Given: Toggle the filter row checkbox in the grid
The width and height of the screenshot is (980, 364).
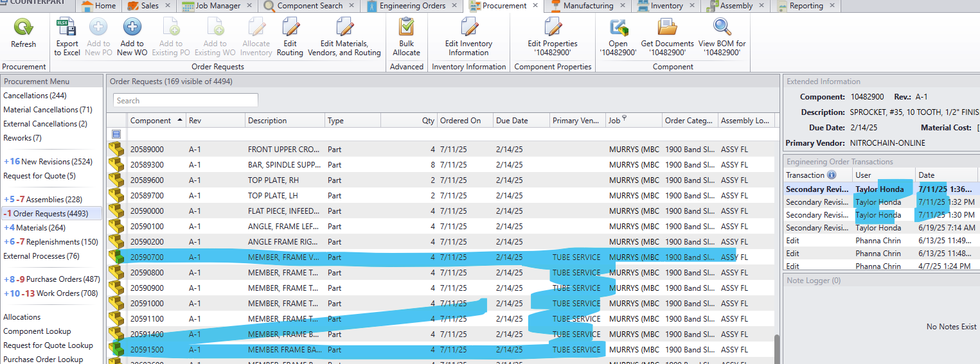Looking at the screenshot, I should click(116, 134).
